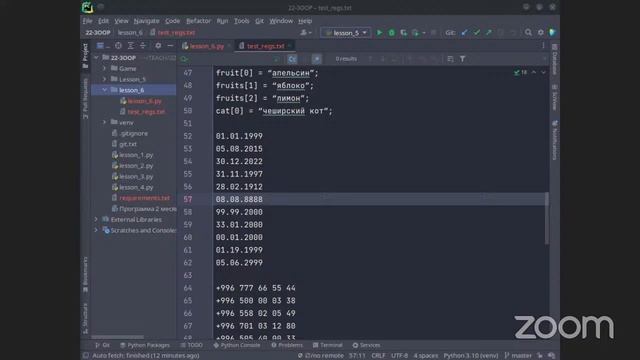640x360 pixels.
Task: Open Python Packages tool window
Action: click(145, 345)
